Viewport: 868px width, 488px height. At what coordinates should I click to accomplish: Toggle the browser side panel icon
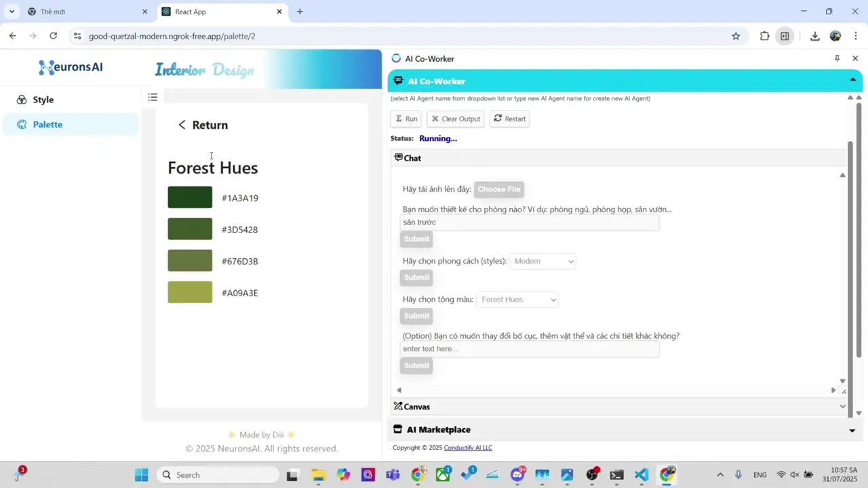[x=785, y=36]
